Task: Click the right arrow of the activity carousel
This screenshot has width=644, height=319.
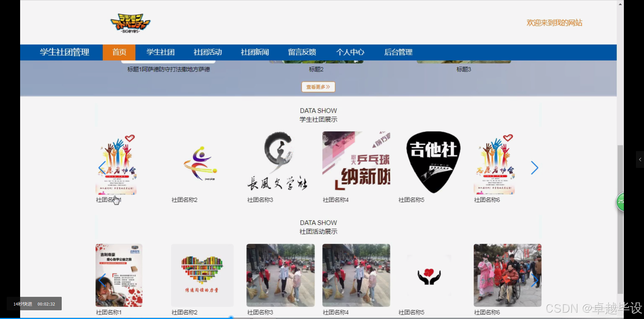Action: 534,280
